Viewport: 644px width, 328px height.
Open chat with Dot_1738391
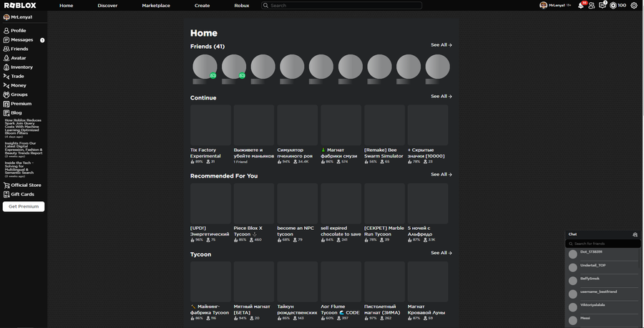(x=603, y=254)
